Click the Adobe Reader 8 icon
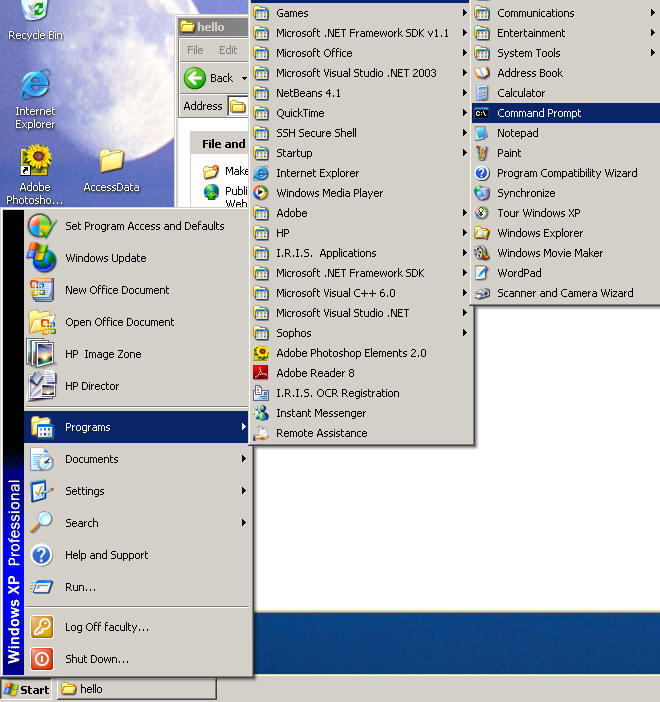The height and width of the screenshot is (702, 660). pyautogui.click(x=261, y=373)
